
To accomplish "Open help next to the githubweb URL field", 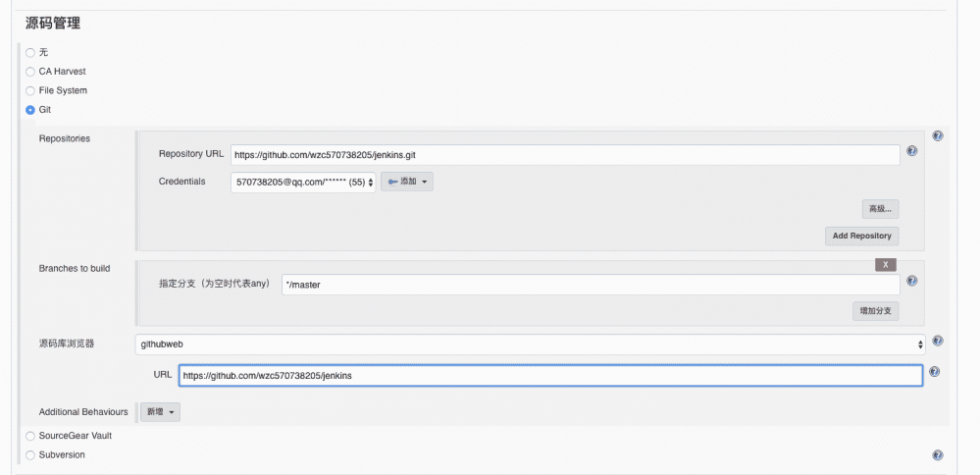I will (934, 372).
